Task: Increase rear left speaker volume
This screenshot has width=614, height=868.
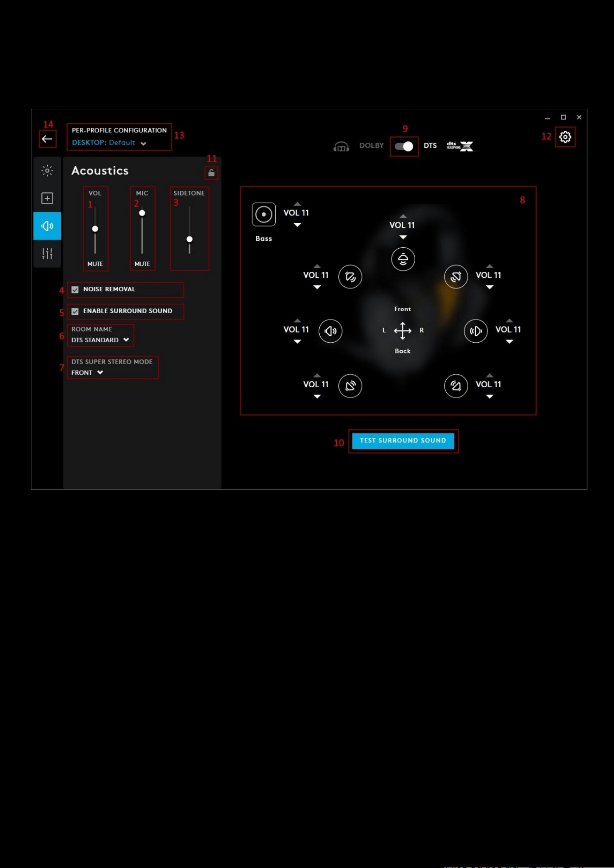Action: [x=317, y=376]
